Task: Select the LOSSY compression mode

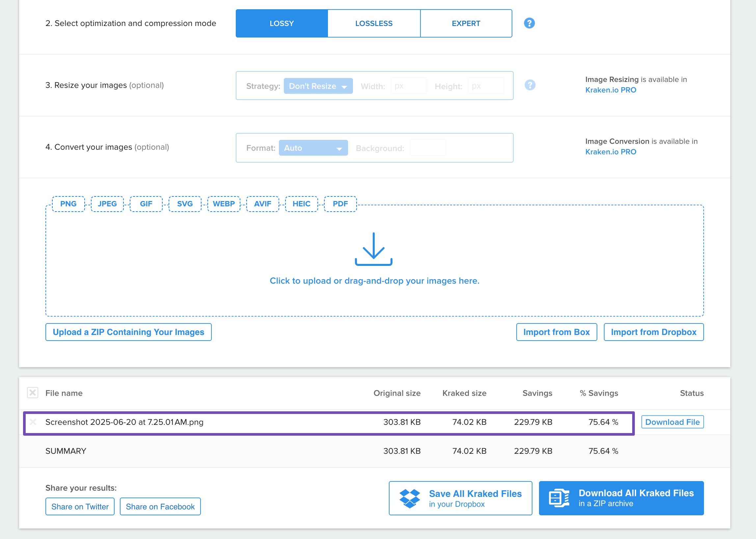Action: point(282,24)
